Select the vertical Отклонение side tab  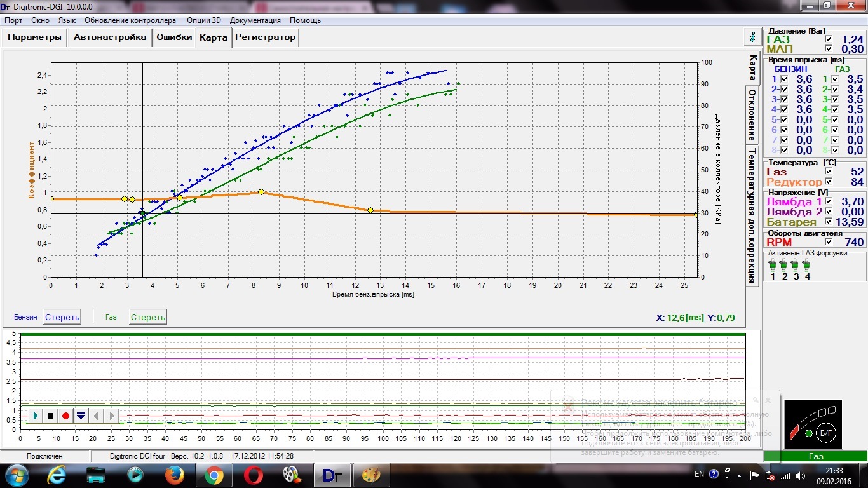752,115
